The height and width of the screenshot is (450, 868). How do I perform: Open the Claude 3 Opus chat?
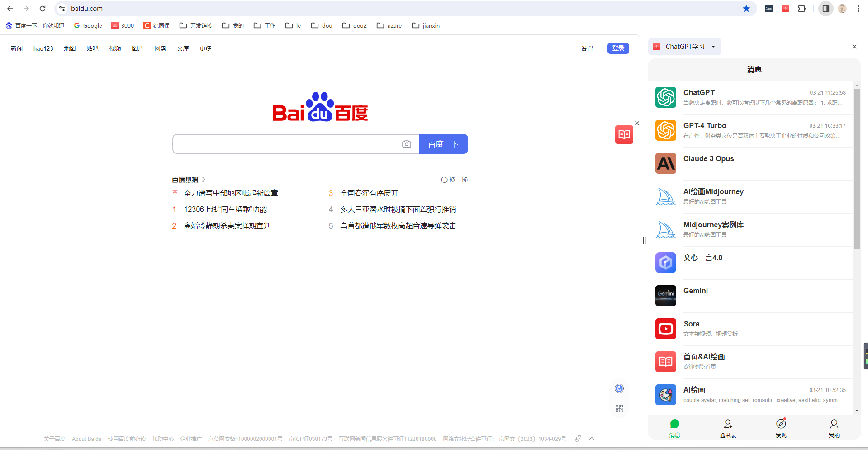(750, 164)
